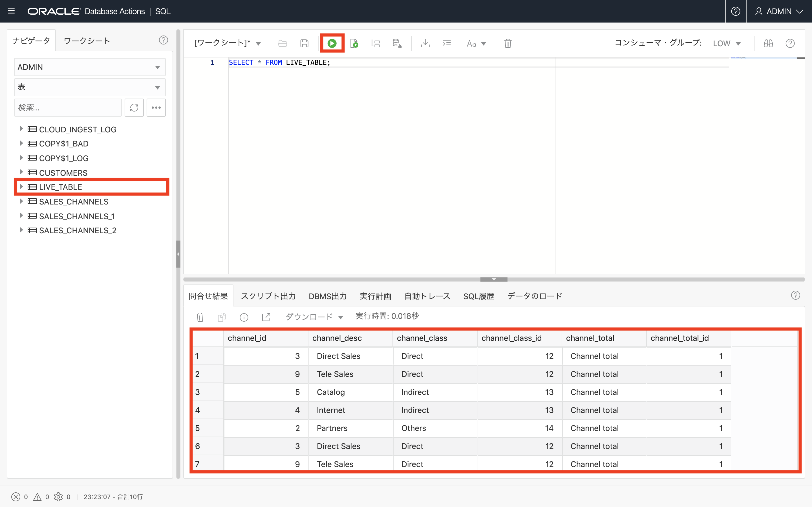Open the ADMIN schema dropdown
812x507 pixels.
(x=90, y=67)
